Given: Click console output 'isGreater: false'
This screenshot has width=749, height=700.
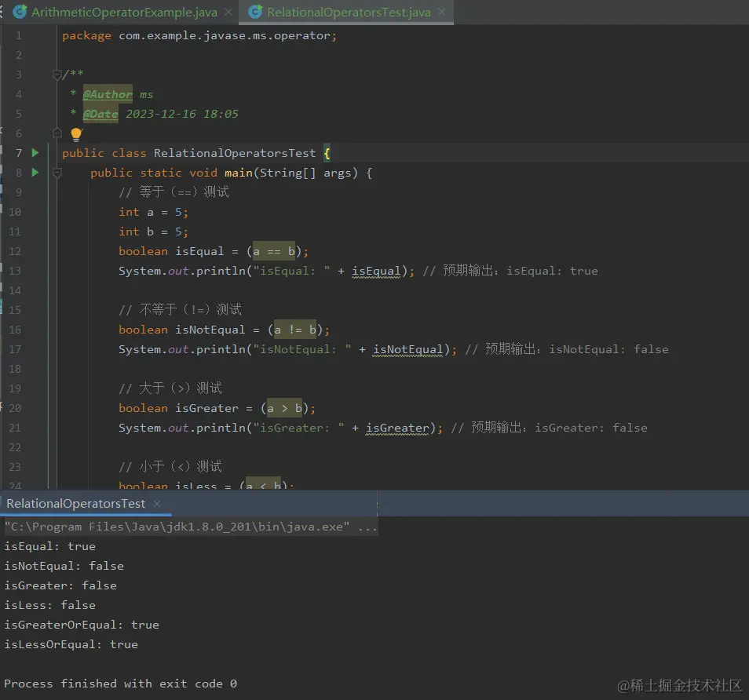Looking at the screenshot, I should [x=60, y=585].
